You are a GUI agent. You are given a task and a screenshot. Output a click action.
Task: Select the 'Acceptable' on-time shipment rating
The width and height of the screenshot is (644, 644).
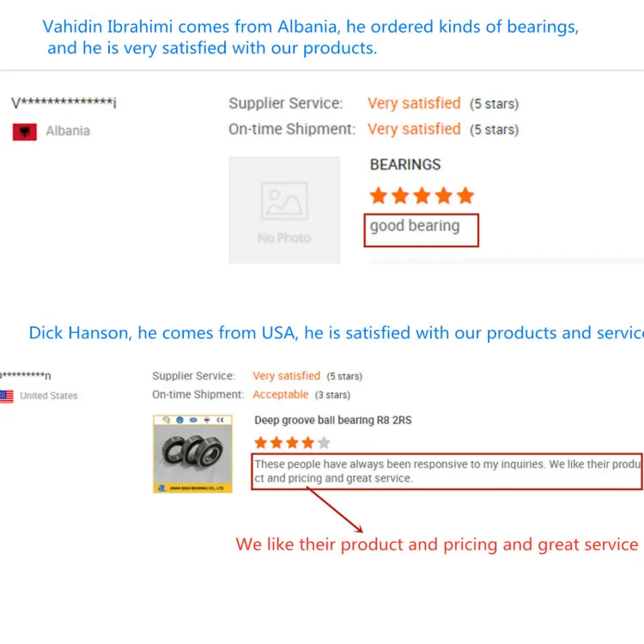(281, 395)
